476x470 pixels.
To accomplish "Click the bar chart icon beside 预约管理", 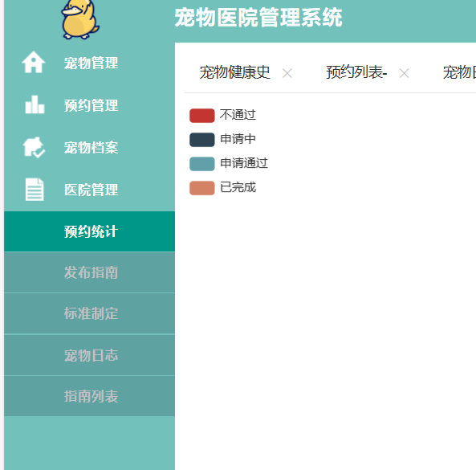I will pos(35,104).
